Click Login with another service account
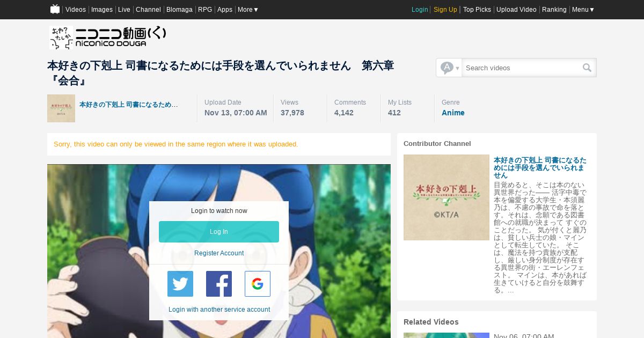644x338 pixels. [x=219, y=310]
